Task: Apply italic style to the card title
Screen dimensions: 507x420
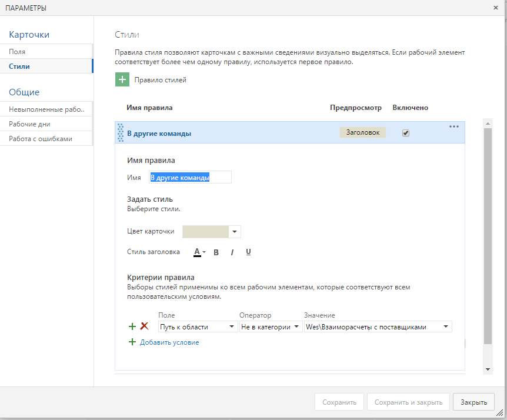Action: point(232,252)
